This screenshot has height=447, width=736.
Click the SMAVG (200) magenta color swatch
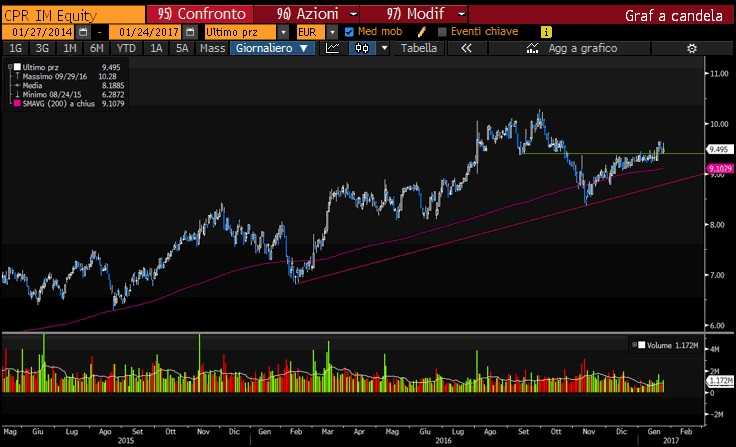click(x=17, y=103)
